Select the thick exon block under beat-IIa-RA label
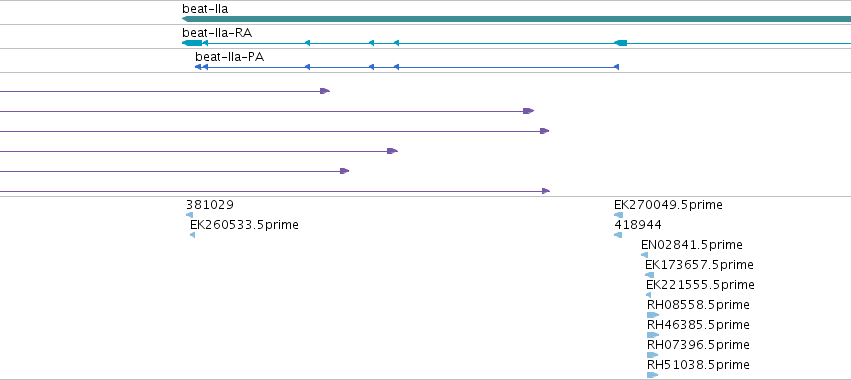This screenshot has width=851, height=380. (192, 43)
